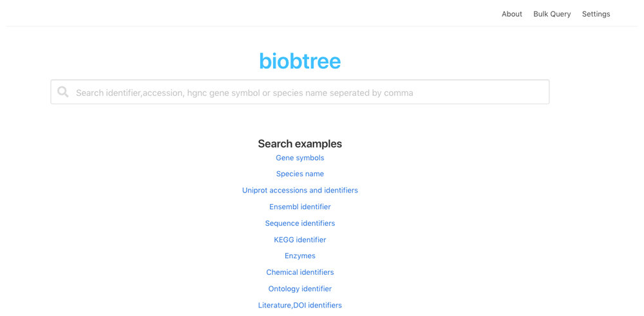Image resolution: width=644 pixels, height=316 pixels.
Task: Open the Settings menu item
Action: (x=596, y=14)
